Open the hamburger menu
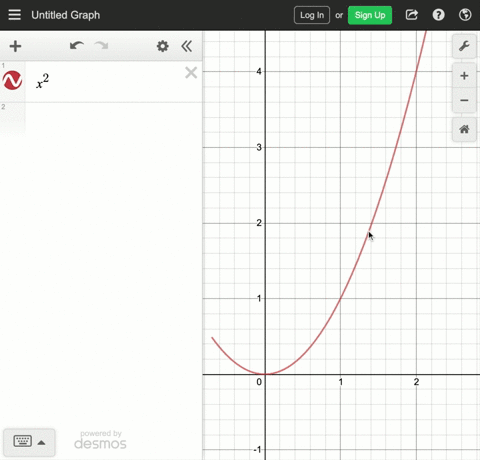Screen dimensions: 480x460 (x=14, y=15)
